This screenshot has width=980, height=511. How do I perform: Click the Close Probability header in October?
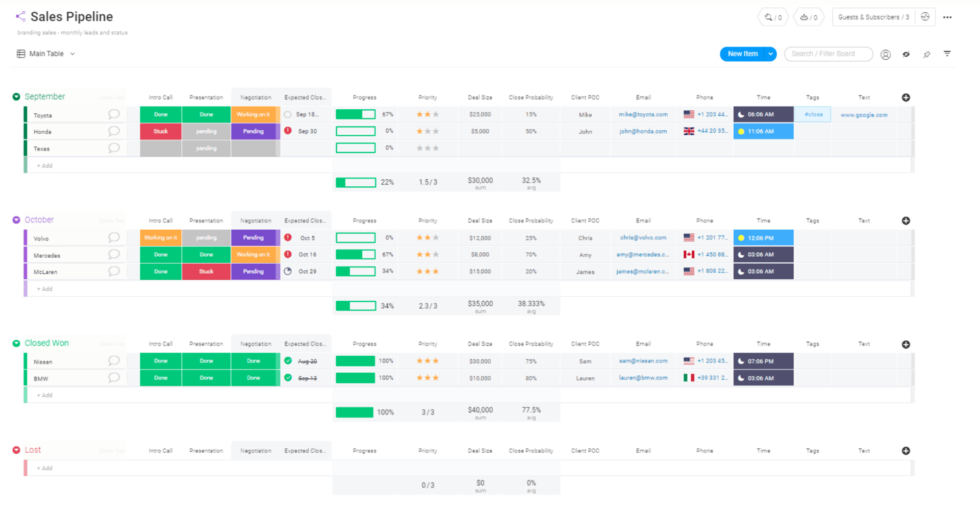pyautogui.click(x=531, y=221)
